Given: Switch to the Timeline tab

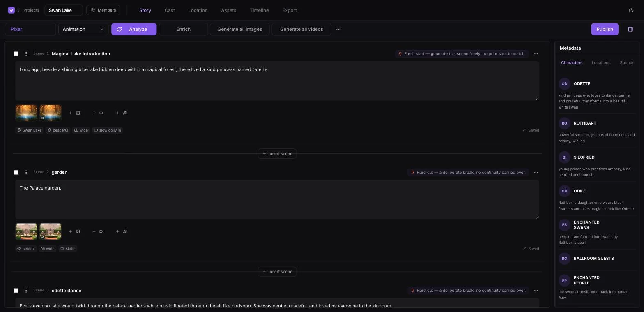Looking at the screenshot, I should (x=259, y=10).
